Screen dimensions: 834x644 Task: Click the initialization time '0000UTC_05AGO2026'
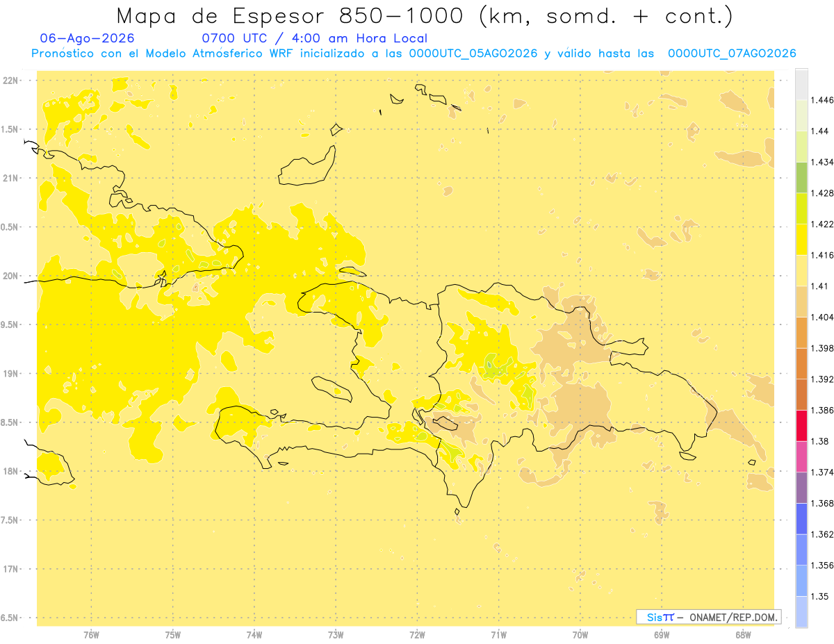(x=473, y=53)
